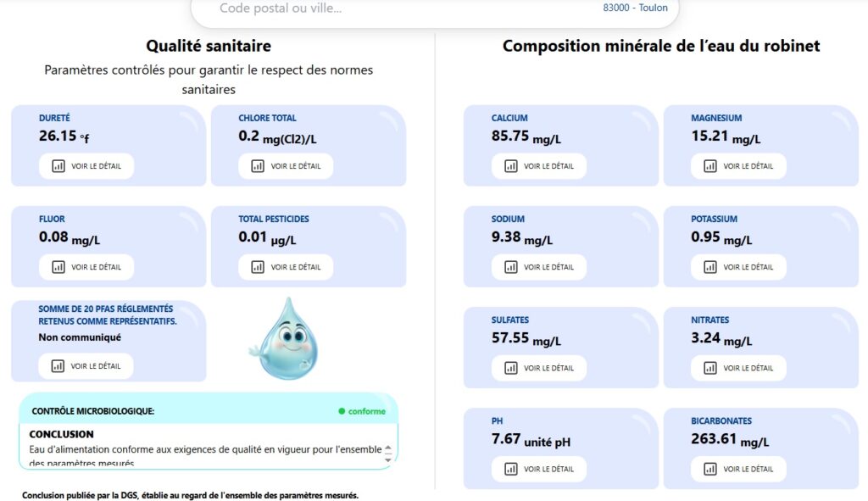
Task: Show Nitrates details via Voir le détail
Action: pos(738,368)
